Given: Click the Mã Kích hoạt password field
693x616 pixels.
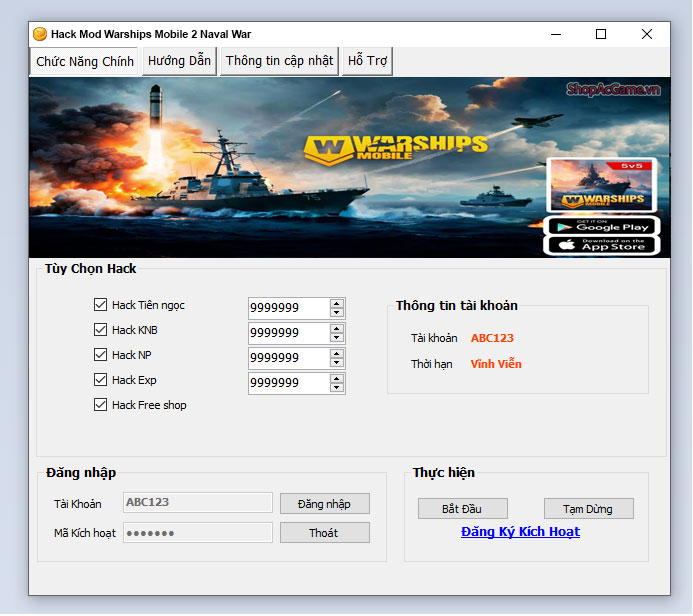Looking at the screenshot, I should click(x=198, y=532).
